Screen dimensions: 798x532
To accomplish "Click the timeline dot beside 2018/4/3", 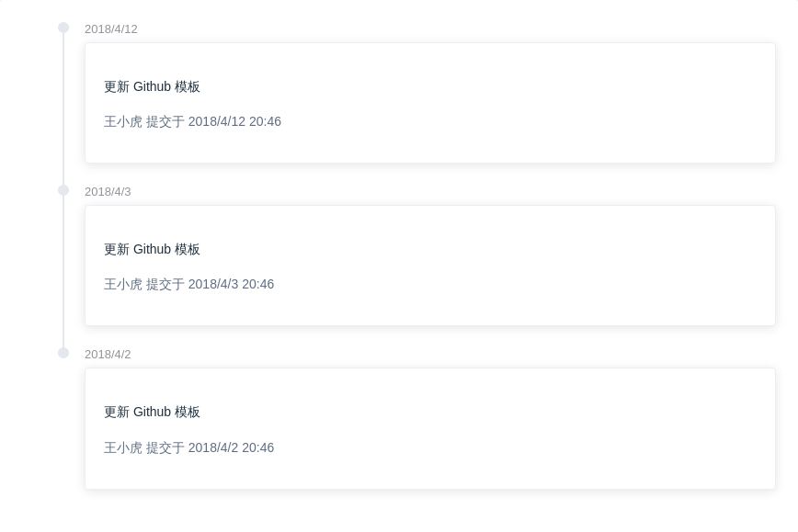I will click(x=63, y=190).
